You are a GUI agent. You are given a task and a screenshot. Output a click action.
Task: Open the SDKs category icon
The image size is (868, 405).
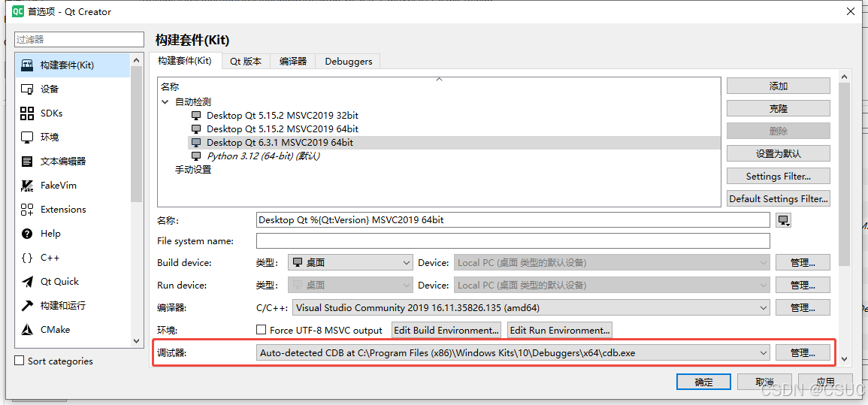click(27, 113)
